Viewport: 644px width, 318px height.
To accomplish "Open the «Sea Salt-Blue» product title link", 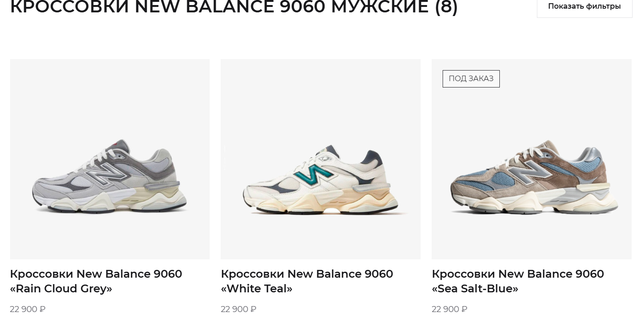I will [518, 281].
